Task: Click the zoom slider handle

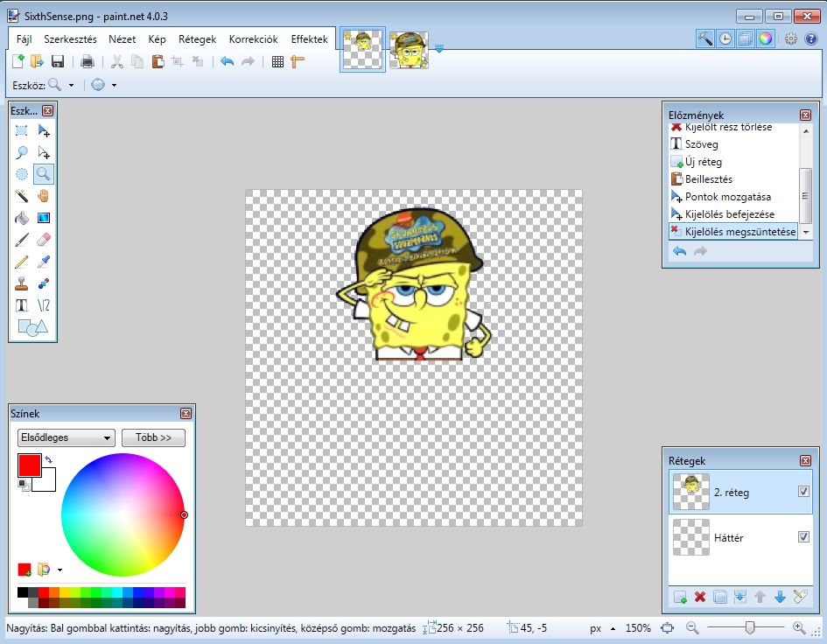Action: (x=749, y=627)
